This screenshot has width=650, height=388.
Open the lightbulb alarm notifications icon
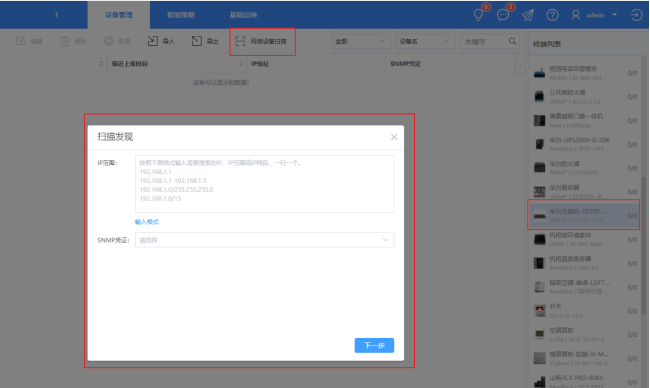tap(478, 15)
